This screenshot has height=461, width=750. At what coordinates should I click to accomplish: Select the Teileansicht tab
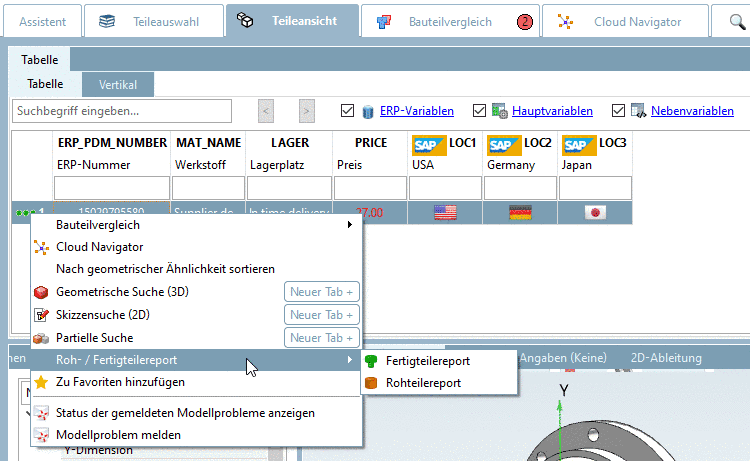click(x=292, y=21)
